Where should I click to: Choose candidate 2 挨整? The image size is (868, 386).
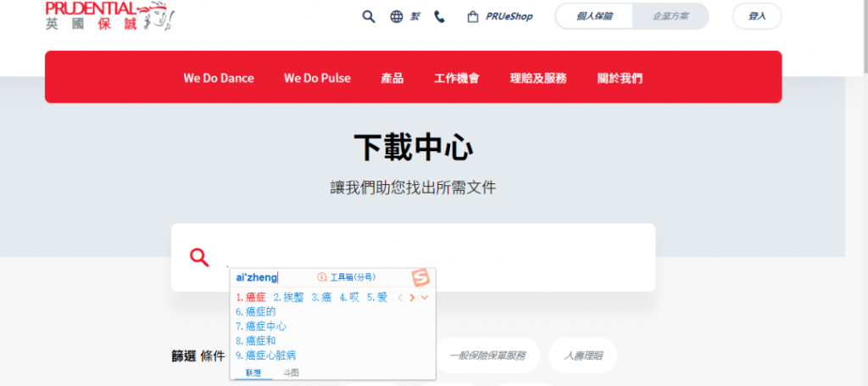pos(289,298)
